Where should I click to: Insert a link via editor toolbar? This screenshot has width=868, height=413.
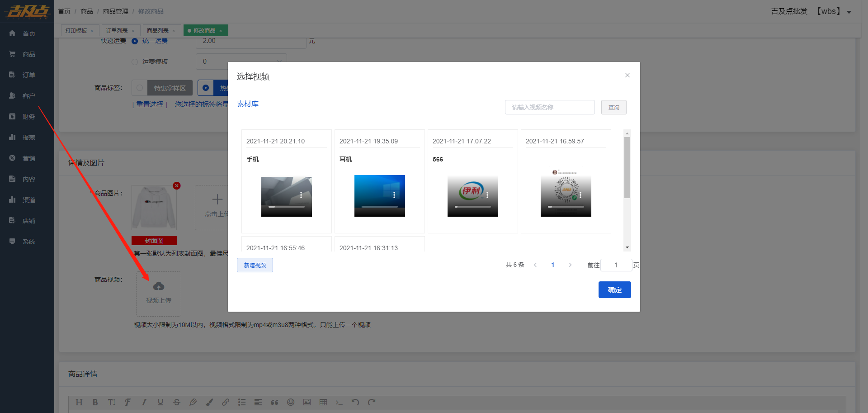(x=226, y=402)
